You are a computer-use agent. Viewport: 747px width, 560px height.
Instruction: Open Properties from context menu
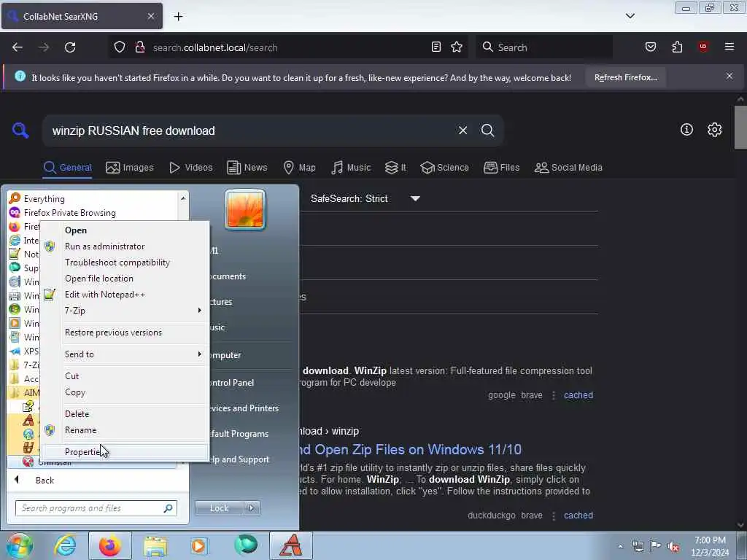coord(124,452)
